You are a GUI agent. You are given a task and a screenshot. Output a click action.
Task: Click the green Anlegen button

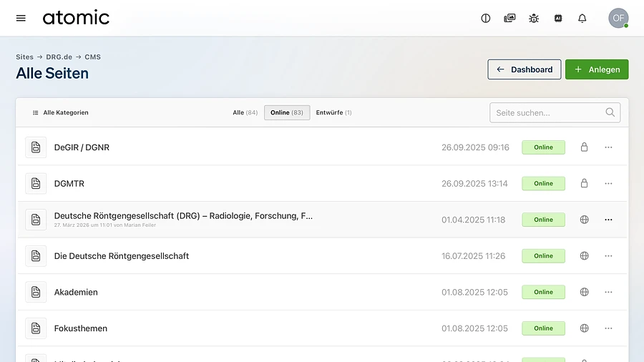pos(597,69)
